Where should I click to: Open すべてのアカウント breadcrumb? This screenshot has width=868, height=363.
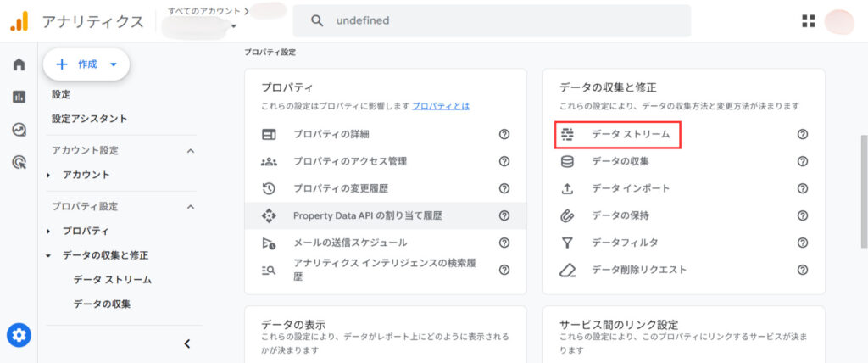(x=204, y=10)
